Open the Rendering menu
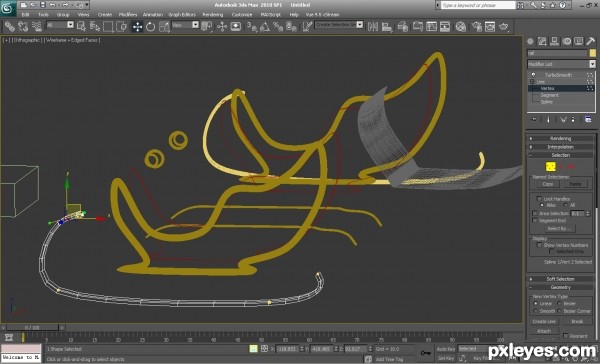The image size is (600, 364). tap(213, 15)
